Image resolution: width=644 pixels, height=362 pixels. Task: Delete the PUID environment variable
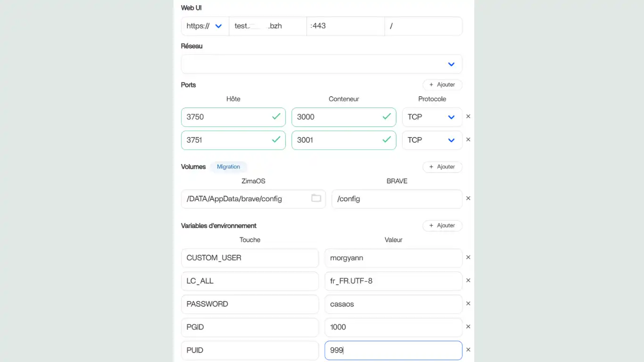pos(468,350)
